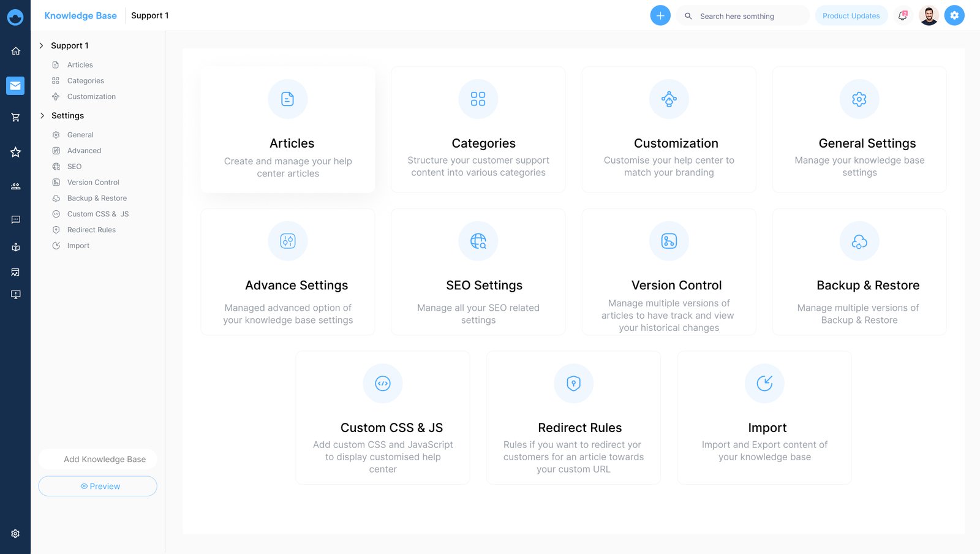Open the gear settings icon at bottom left

tap(15, 534)
